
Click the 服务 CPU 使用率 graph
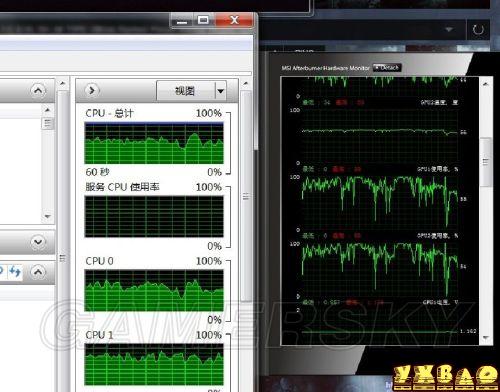(x=154, y=217)
